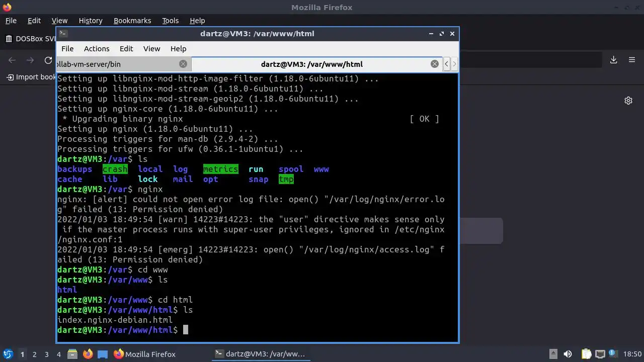Click the removable media eject tray icon
Viewport: 644px width, 362px height.
[x=553, y=354]
